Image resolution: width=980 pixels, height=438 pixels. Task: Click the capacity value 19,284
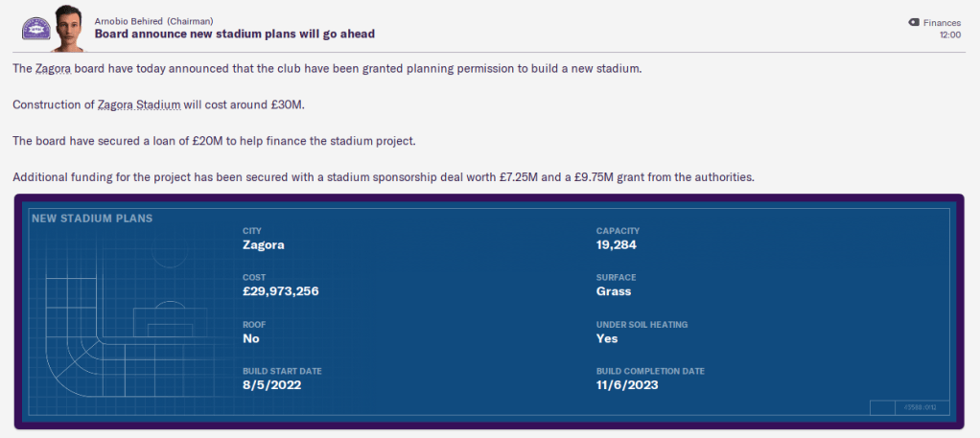616,244
